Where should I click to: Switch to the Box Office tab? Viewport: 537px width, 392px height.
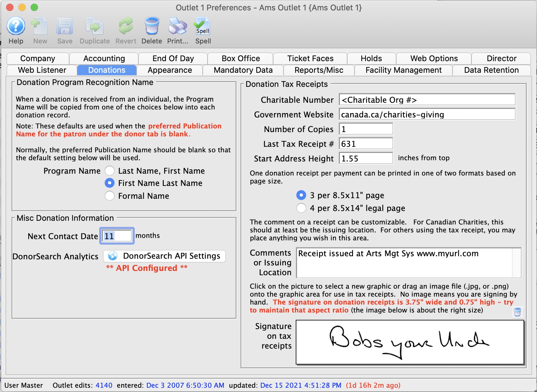click(241, 58)
